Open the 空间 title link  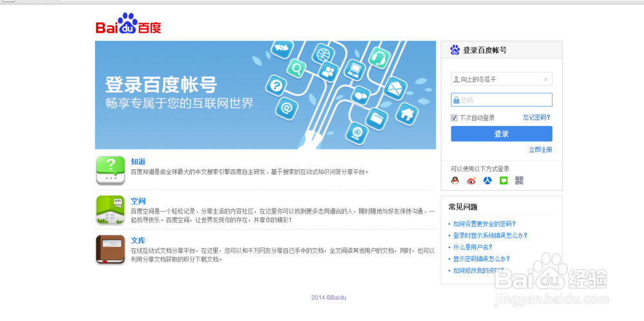click(x=138, y=201)
